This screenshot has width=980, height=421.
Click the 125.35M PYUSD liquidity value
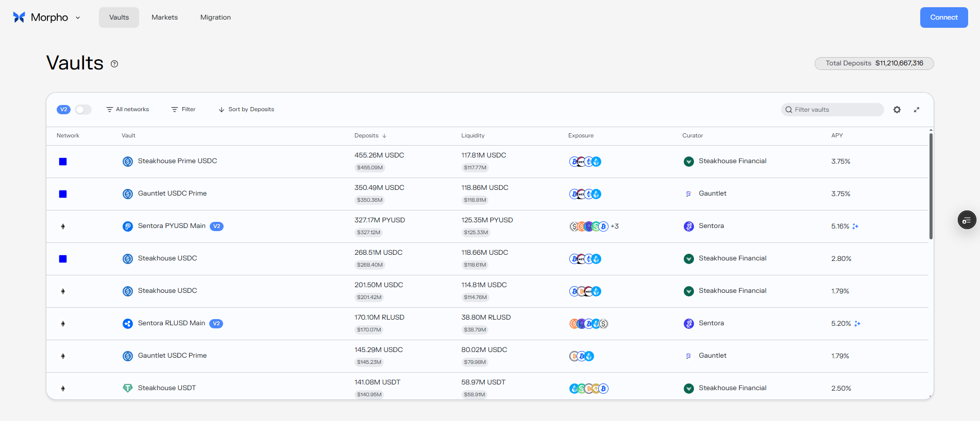(487, 220)
